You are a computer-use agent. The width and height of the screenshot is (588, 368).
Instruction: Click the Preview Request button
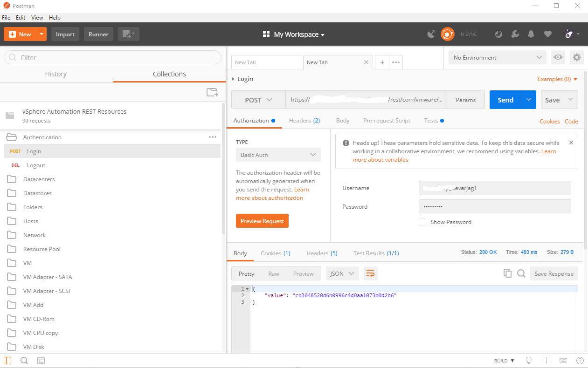pyautogui.click(x=262, y=221)
